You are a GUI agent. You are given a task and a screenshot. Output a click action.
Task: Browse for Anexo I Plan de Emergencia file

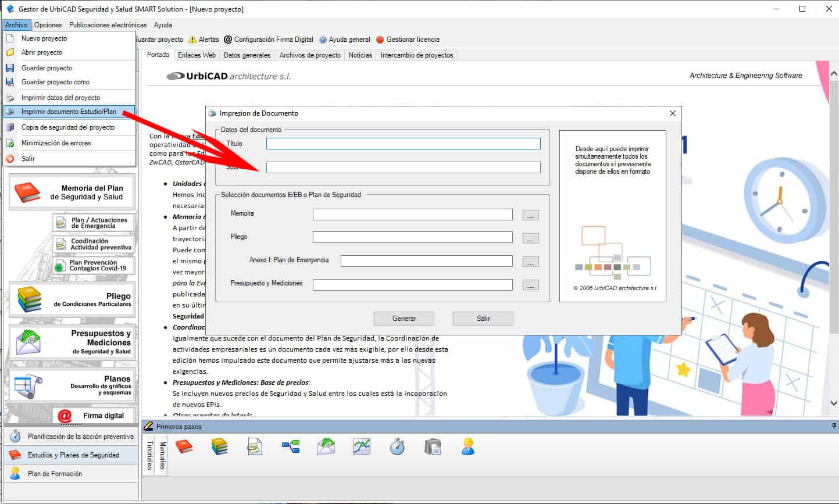[530, 262]
